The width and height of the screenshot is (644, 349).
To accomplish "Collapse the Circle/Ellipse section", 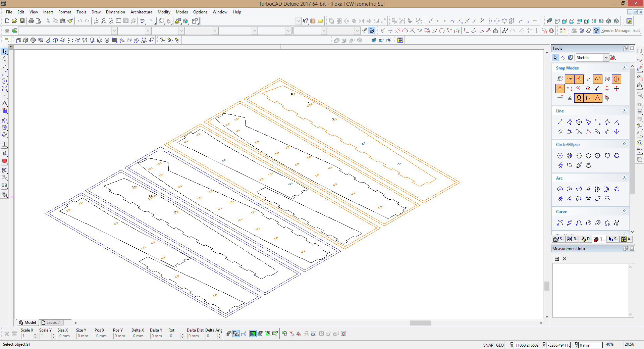I will 624,144.
